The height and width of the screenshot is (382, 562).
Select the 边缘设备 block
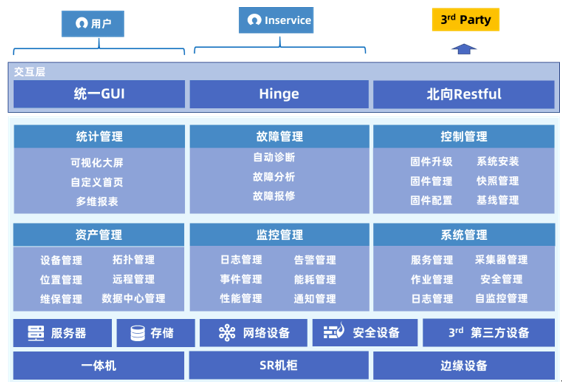tap(464, 366)
